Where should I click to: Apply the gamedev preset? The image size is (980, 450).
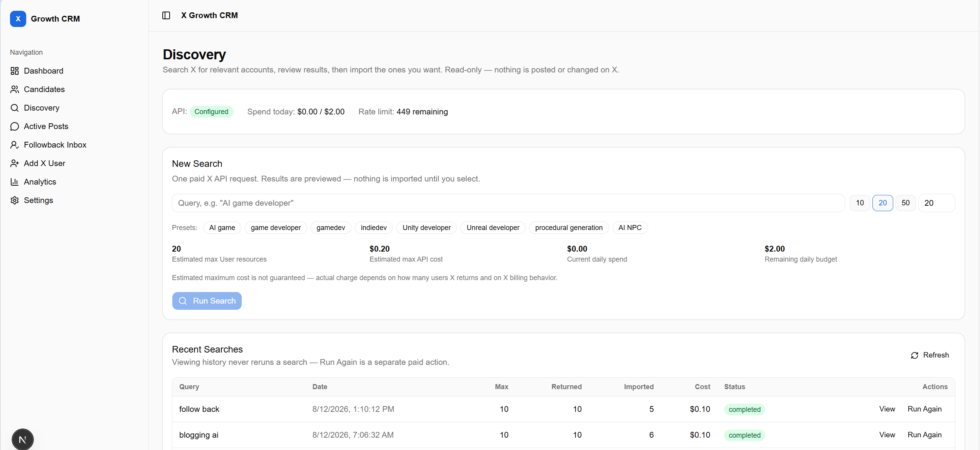point(331,228)
